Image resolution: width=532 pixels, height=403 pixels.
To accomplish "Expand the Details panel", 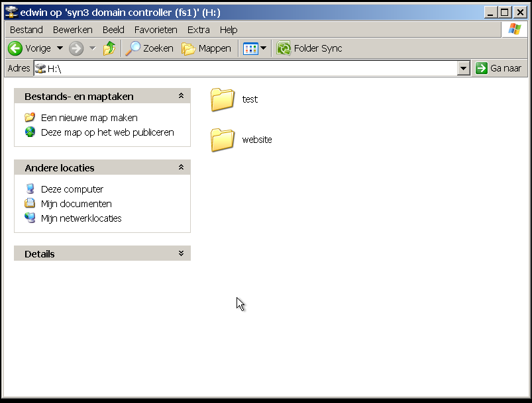I will [x=181, y=253].
